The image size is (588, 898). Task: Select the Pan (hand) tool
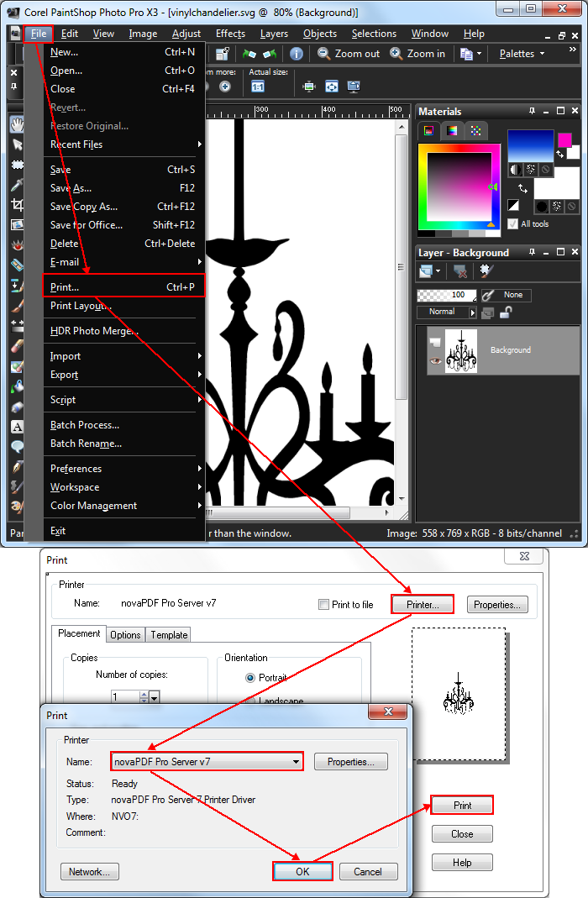pos(17,123)
